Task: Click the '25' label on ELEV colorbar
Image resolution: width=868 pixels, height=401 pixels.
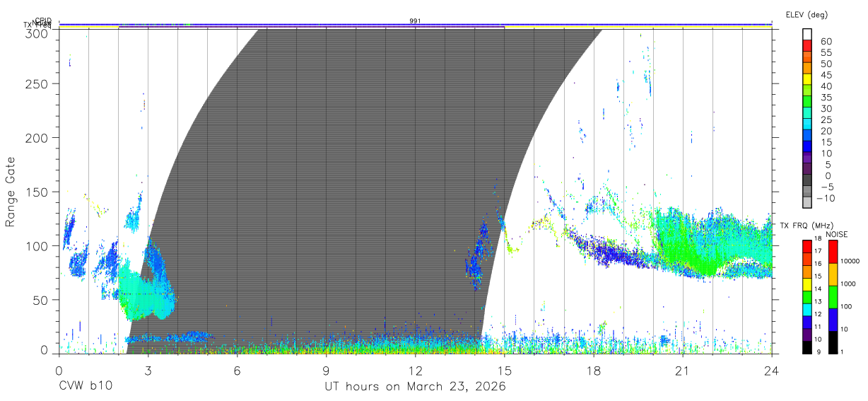Action: (826, 120)
